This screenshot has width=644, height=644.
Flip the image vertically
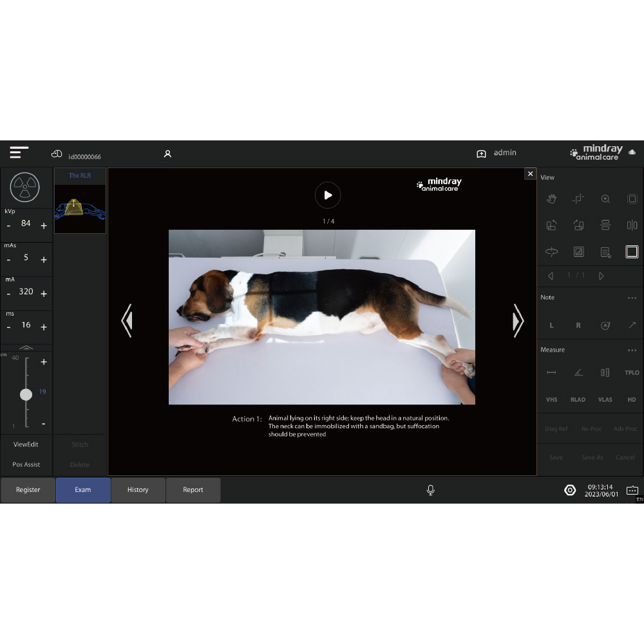tap(605, 225)
